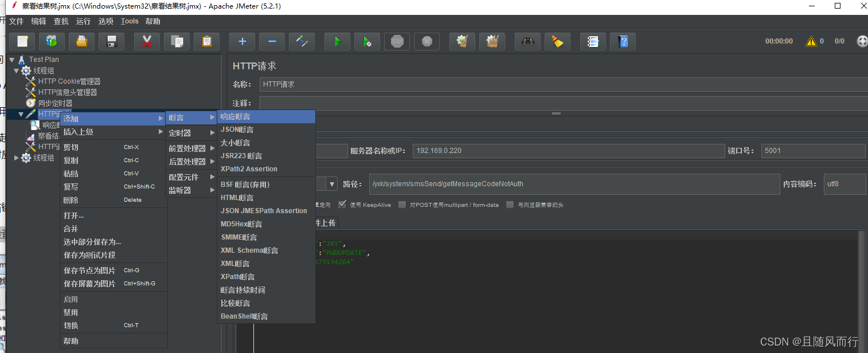Click the Paste clipboard toolbar icon

pos(207,41)
